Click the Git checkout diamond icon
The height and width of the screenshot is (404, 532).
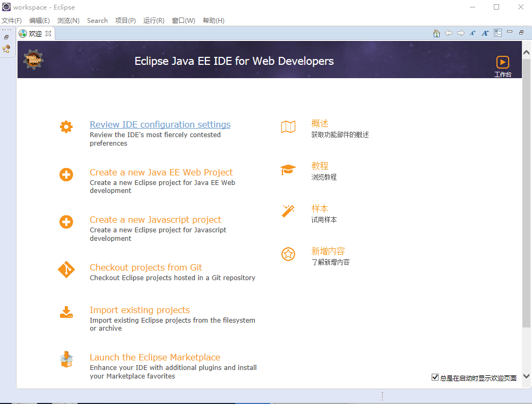66,270
